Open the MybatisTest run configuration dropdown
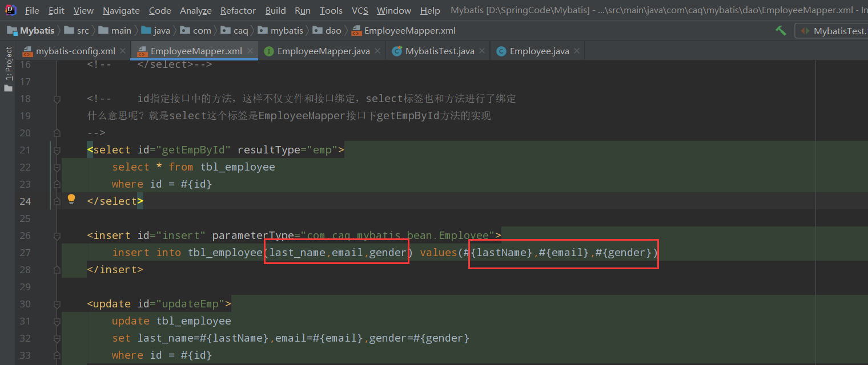The image size is (868, 365). pyautogui.click(x=833, y=31)
